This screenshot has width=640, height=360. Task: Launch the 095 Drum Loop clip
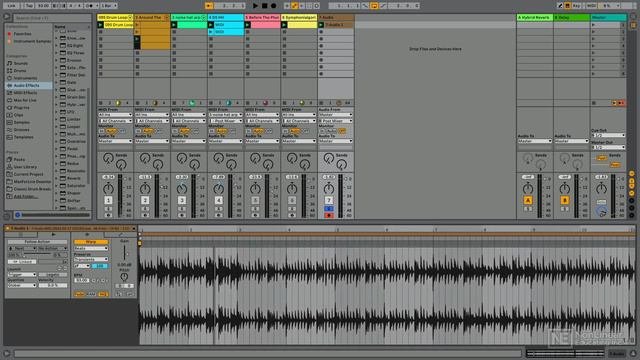[x=100, y=25]
